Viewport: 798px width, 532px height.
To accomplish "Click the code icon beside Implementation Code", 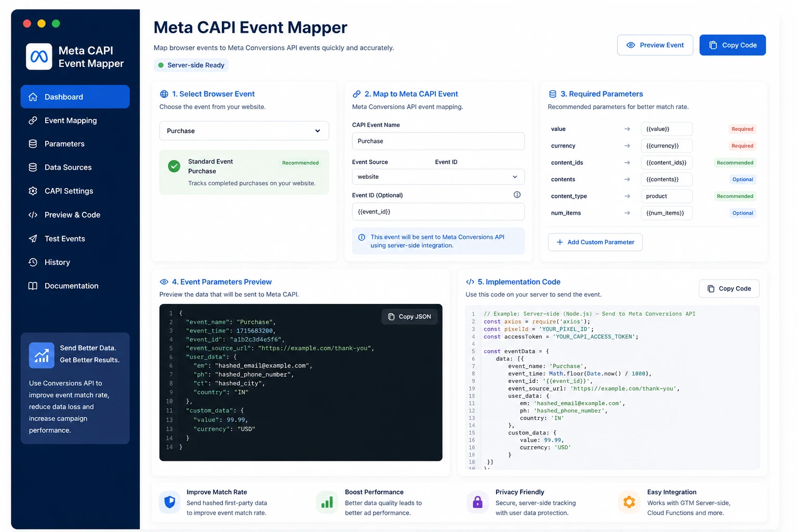I will [x=470, y=282].
